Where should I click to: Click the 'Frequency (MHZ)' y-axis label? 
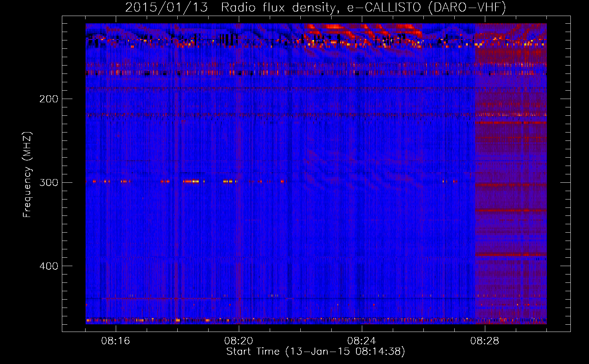(27, 175)
